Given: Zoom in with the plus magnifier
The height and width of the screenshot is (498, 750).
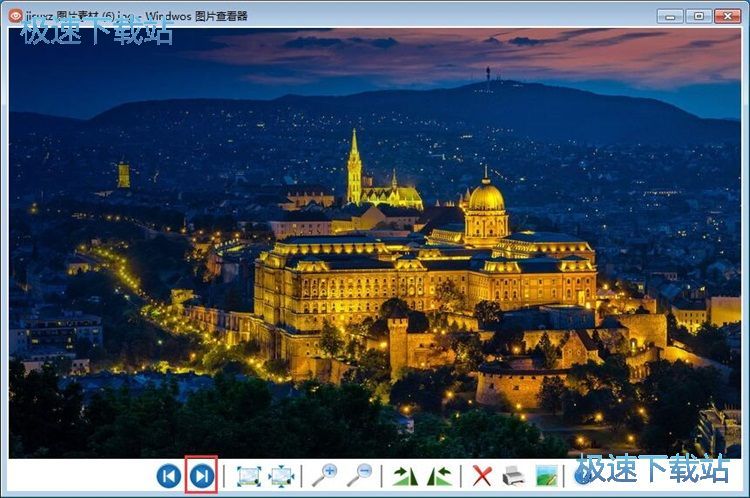Looking at the screenshot, I should (324, 475).
